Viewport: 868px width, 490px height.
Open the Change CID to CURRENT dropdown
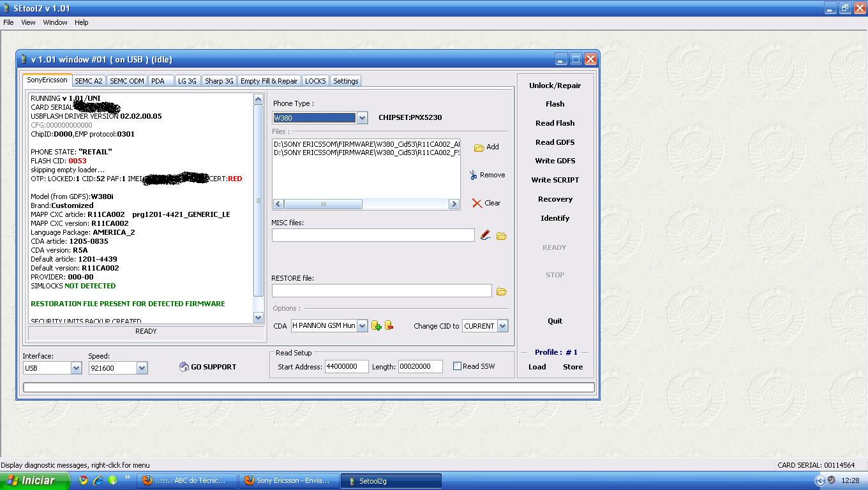[x=502, y=326]
